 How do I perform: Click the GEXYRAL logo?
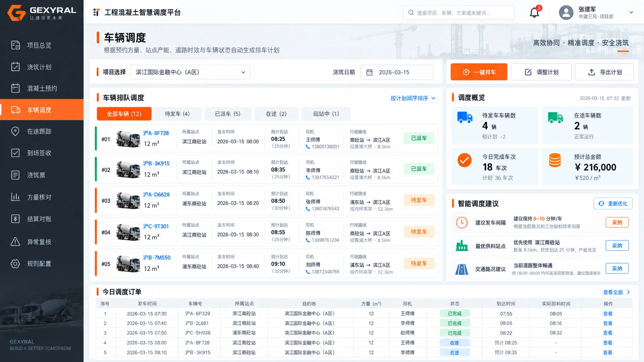pyautogui.click(x=42, y=13)
